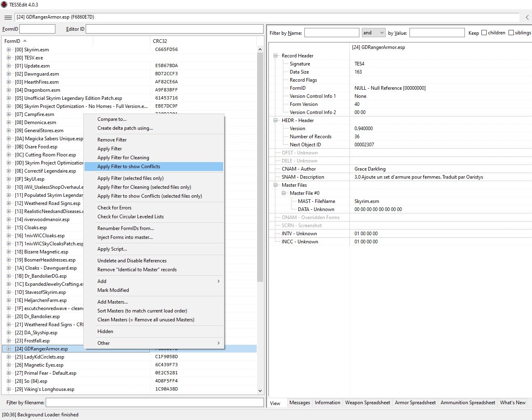
Task: Switch to the Messages tab
Action: coord(300,403)
